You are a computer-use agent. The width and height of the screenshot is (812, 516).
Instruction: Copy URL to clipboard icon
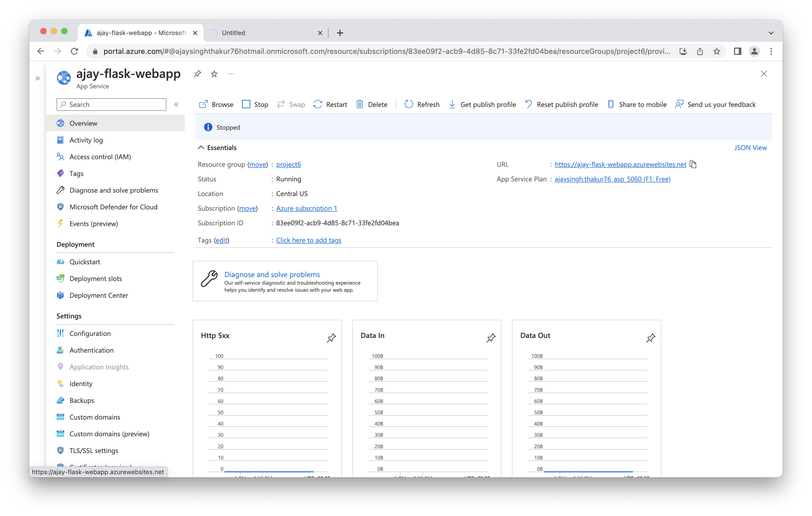(693, 164)
